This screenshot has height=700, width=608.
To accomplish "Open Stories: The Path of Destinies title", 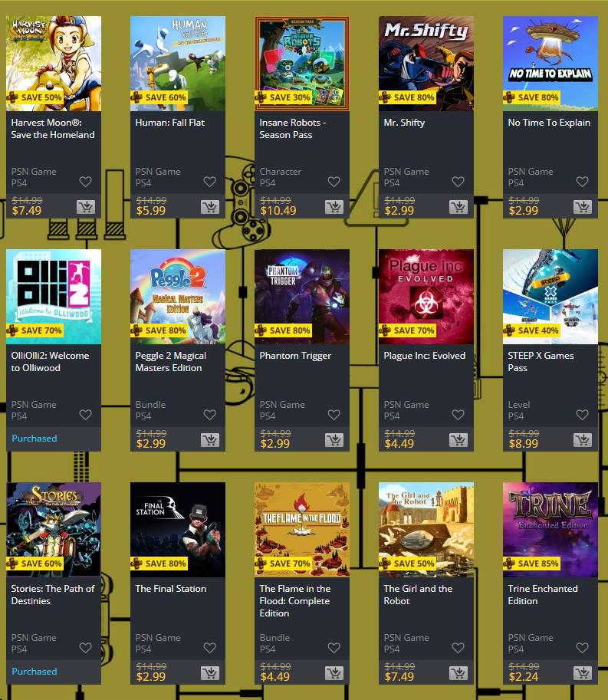I will pos(53,595).
